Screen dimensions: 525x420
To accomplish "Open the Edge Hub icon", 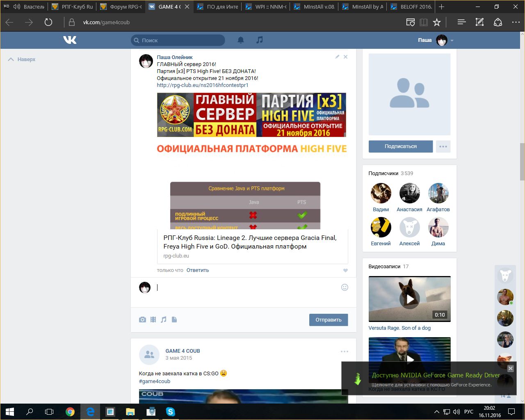I will (x=461, y=22).
